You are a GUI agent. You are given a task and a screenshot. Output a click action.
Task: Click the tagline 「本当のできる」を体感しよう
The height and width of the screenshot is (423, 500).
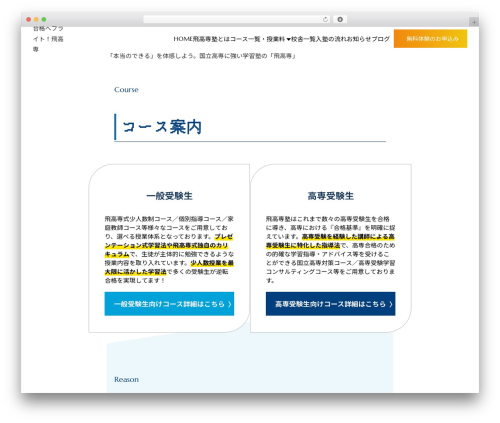coord(203,56)
